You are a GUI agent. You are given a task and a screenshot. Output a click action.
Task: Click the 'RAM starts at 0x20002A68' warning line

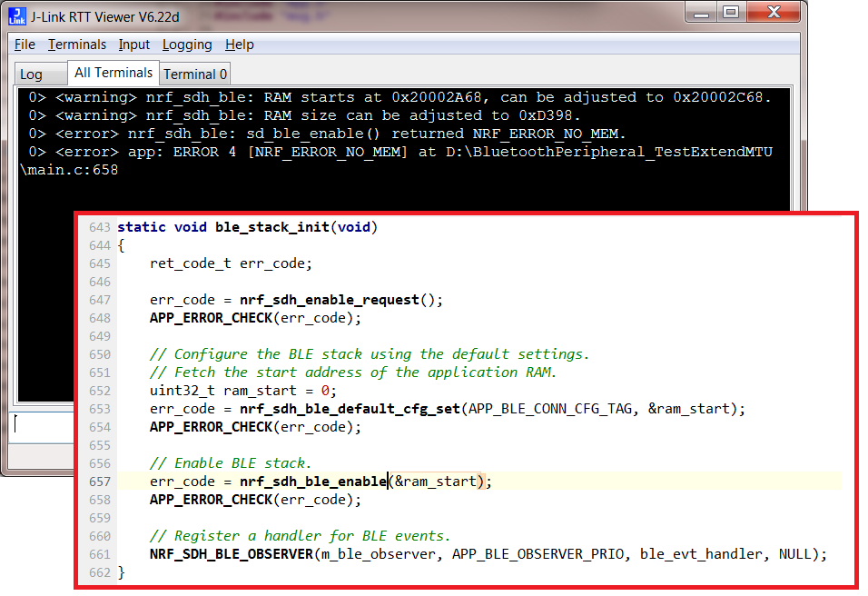(399, 97)
